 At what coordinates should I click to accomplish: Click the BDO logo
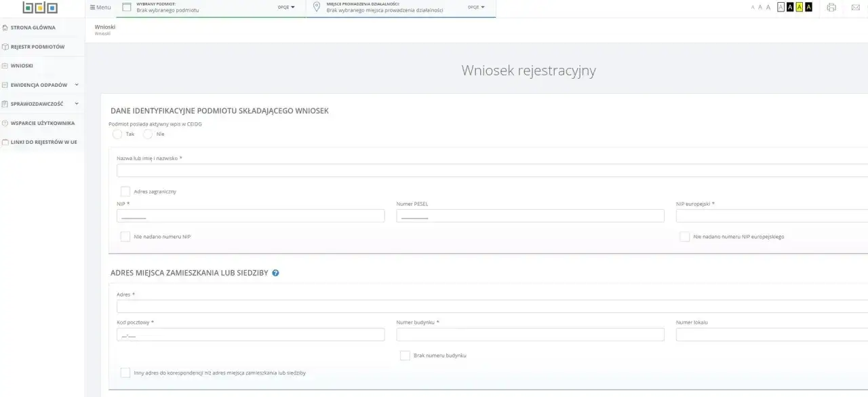(40, 7)
